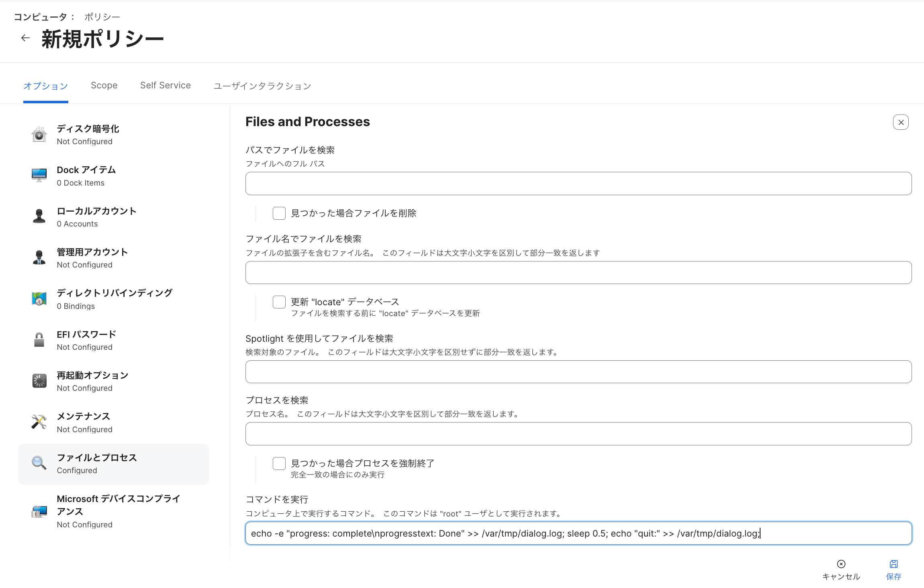Viewport: 924px width, 588px height.
Task: Click the ポリシー breadcrumb link
Action: pyautogui.click(x=102, y=17)
